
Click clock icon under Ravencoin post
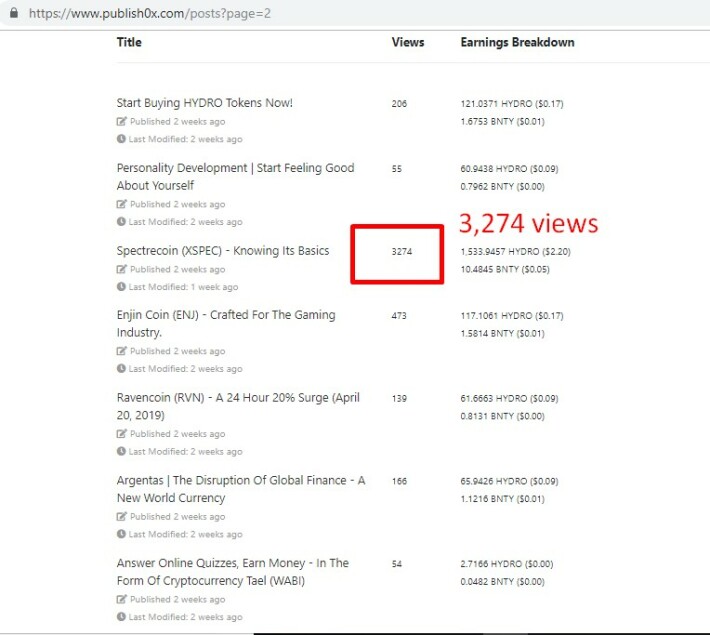(121, 451)
